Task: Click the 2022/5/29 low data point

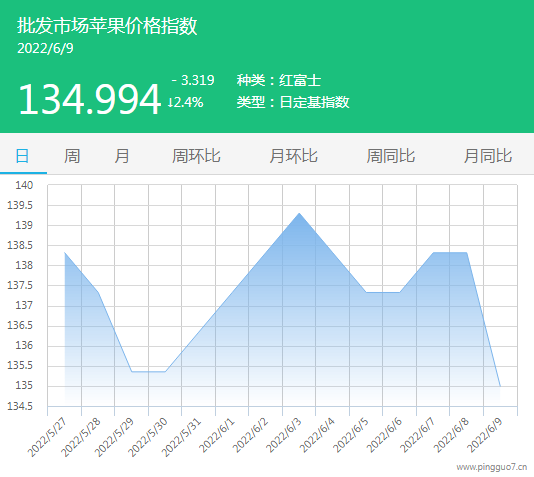Action: 132,371
